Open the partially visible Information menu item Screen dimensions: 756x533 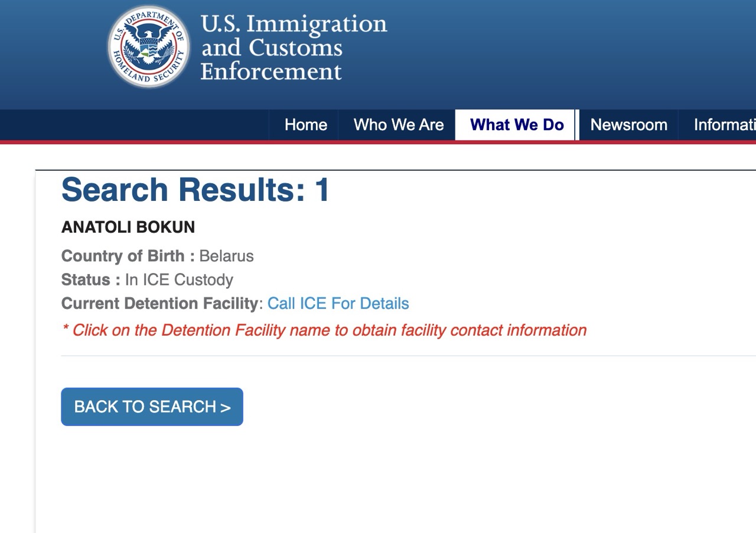(x=724, y=125)
